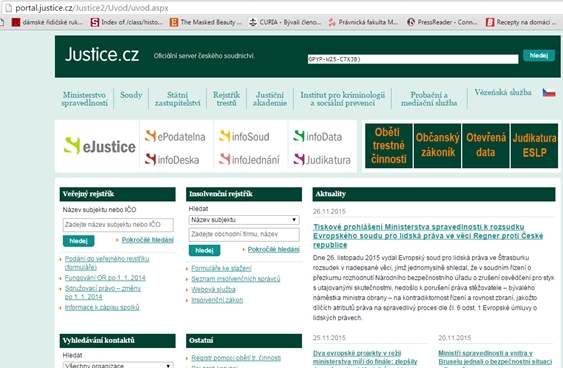
Task: Go to Justiční akademie menu
Action: pos(270,99)
